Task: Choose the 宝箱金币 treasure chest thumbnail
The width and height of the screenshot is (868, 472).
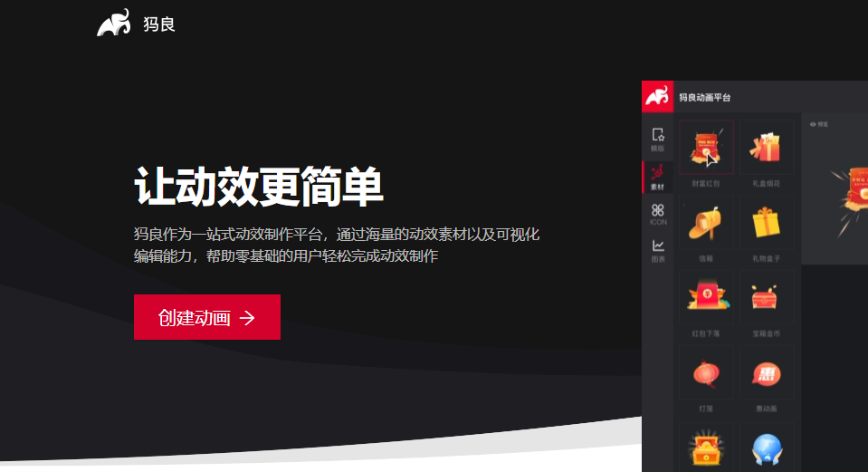Action: pos(767,297)
